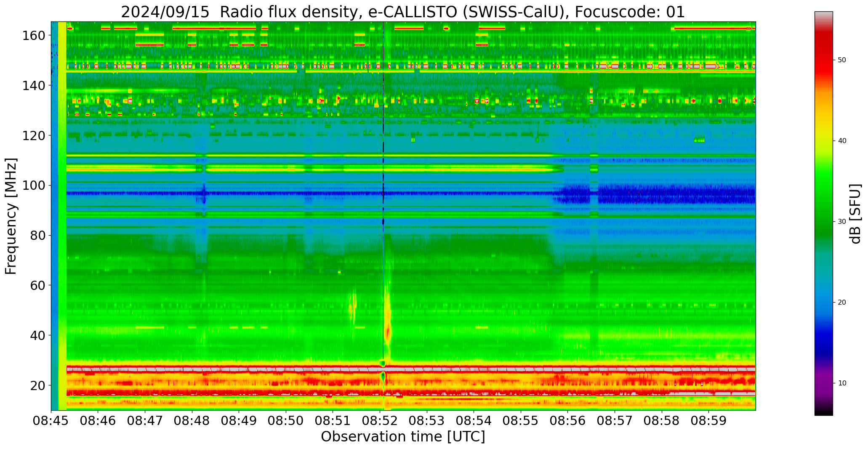Click the 'Observation time [UTC]' axis label

tap(403, 437)
